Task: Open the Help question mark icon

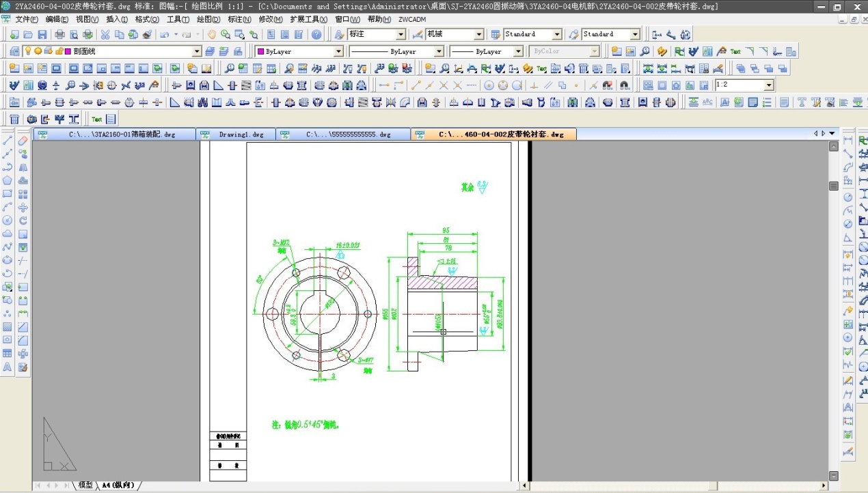Action: pos(316,34)
